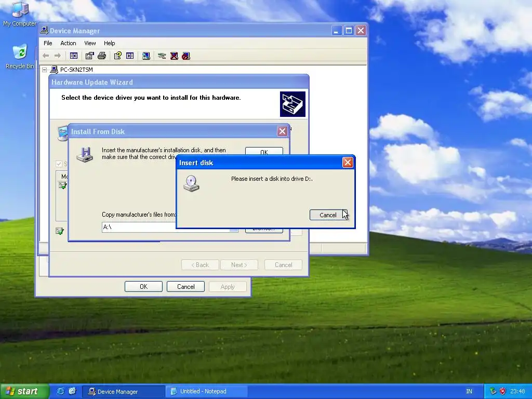
Task: Switch to Untitled - Notepad taskbar button
Action: click(207, 392)
